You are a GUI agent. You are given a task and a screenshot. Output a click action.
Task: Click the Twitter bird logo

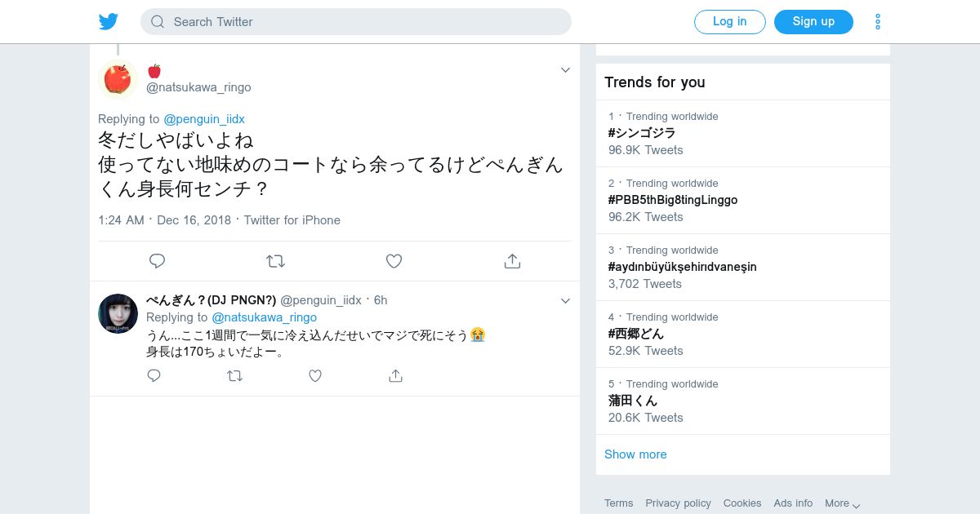point(109,22)
